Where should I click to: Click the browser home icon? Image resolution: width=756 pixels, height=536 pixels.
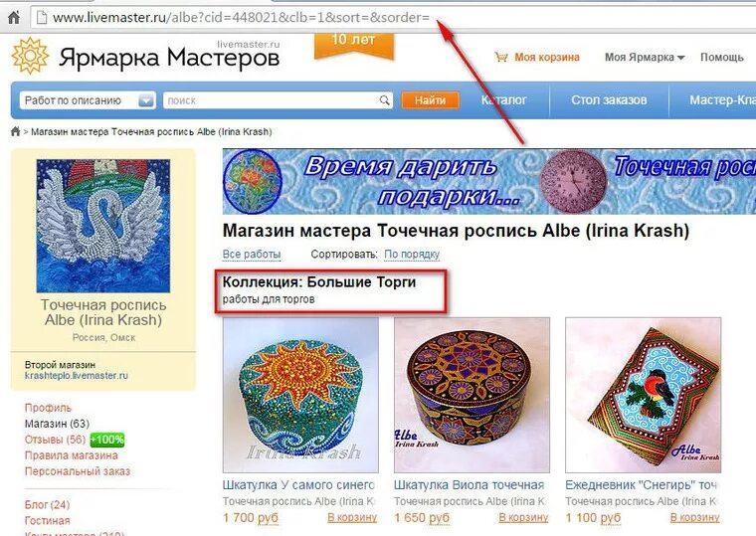pyautogui.click(x=14, y=18)
